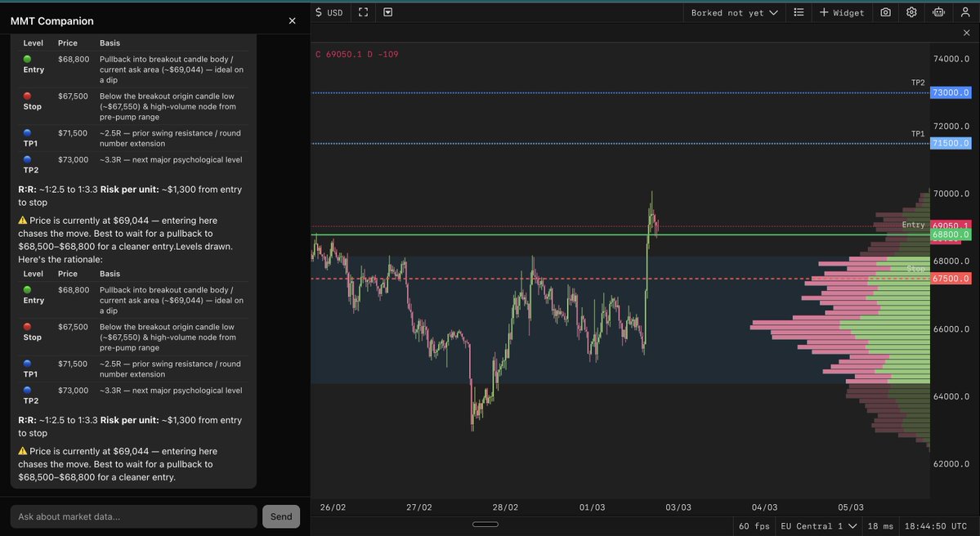Click the TP2 line label on chart
The image size is (980, 536).
tap(918, 83)
